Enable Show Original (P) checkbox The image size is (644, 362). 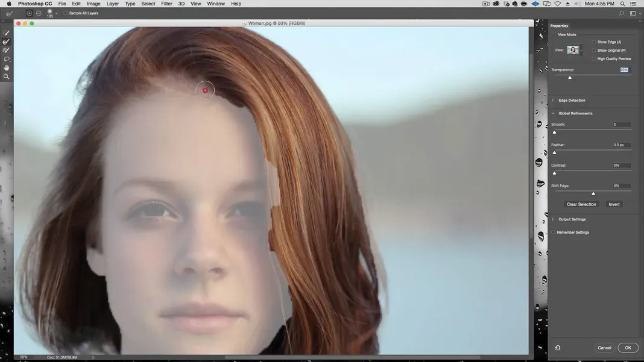593,50
